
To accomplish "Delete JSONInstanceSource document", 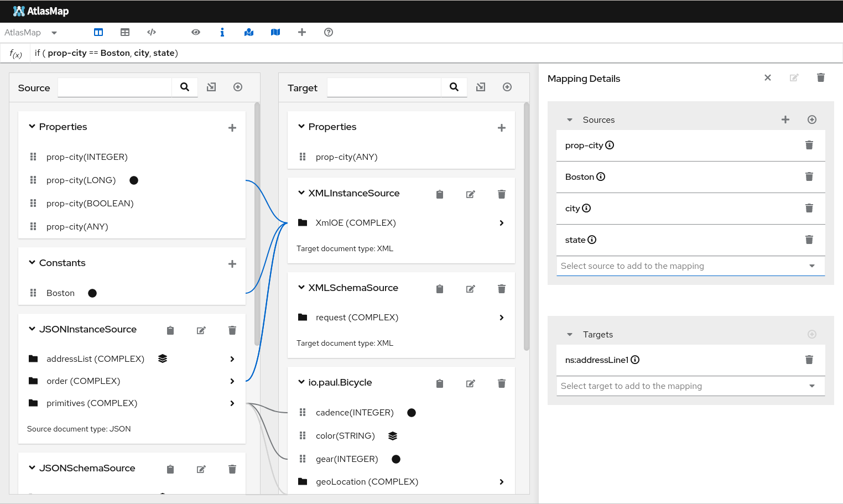I will [x=232, y=330].
